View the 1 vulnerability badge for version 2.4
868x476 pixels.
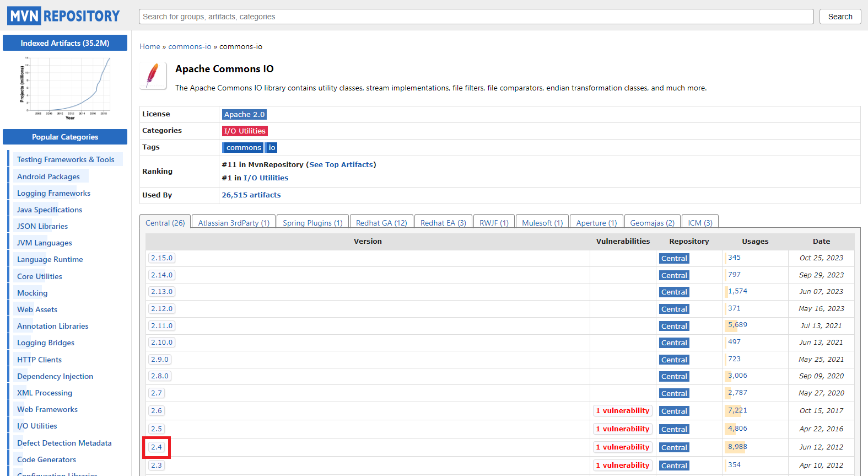tap(623, 447)
